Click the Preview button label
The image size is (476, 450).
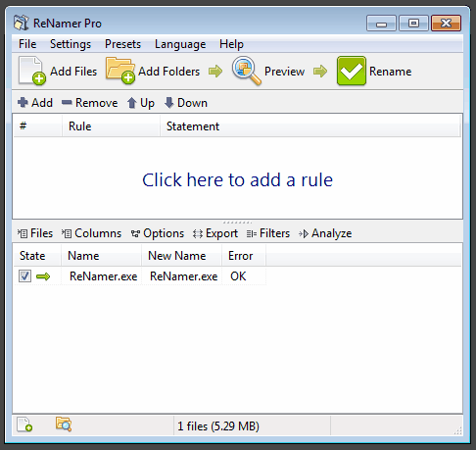click(284, 72)
